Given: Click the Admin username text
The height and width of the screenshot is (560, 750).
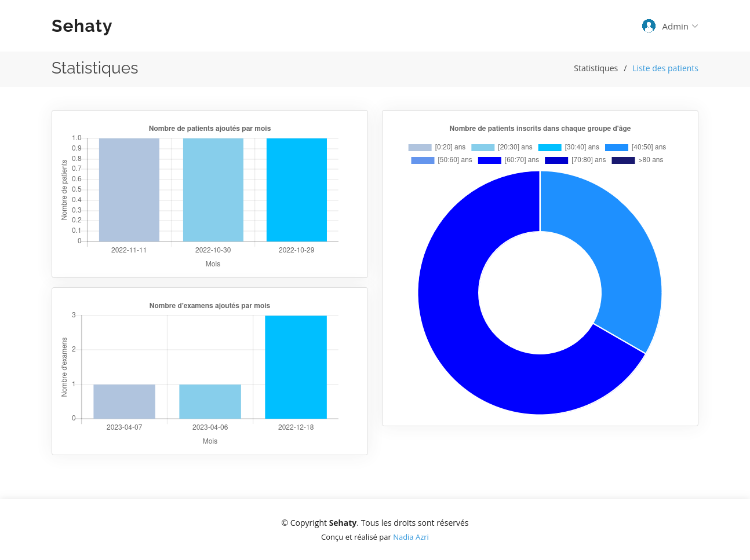Looking at the screenshot, I should 675,27.
